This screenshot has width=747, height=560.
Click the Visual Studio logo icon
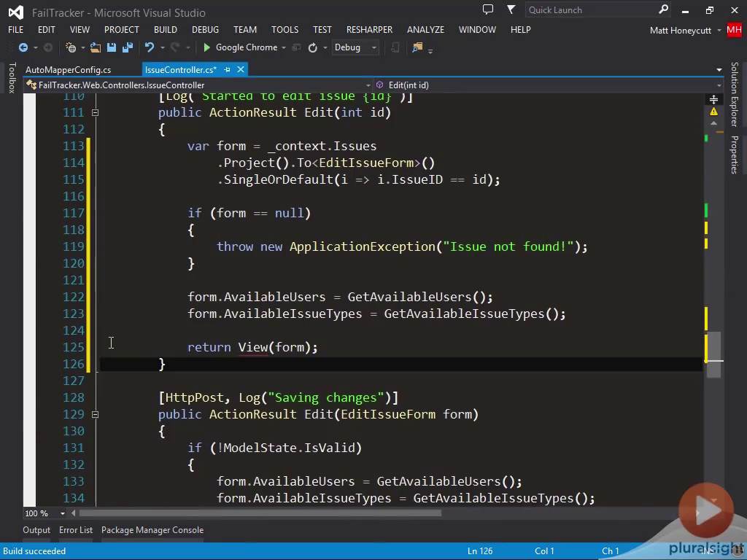click(x=16, y=12)
